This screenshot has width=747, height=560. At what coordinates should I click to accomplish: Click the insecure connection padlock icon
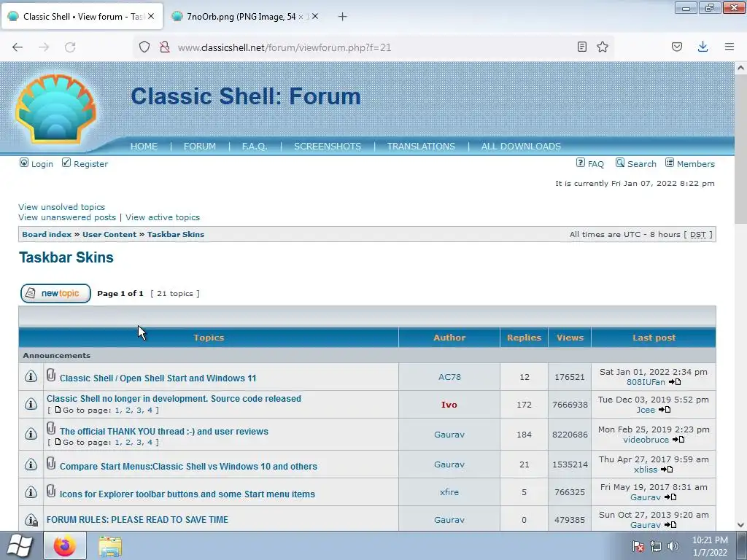tap(165, 47)
